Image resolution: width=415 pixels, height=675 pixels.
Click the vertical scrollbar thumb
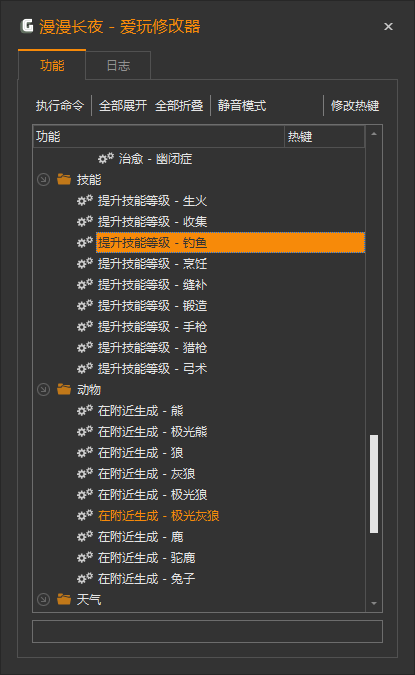pyautogui.click(x=374, y=484)
